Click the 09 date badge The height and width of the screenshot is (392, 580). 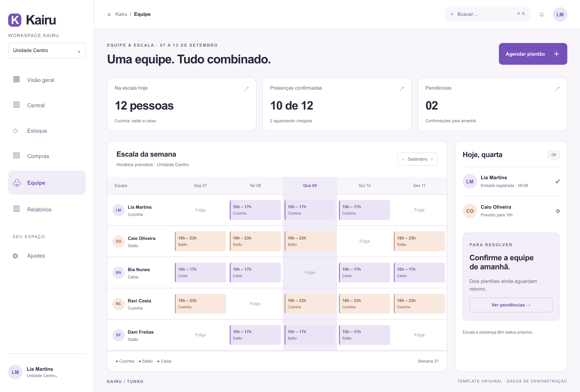tap(553, 155)
